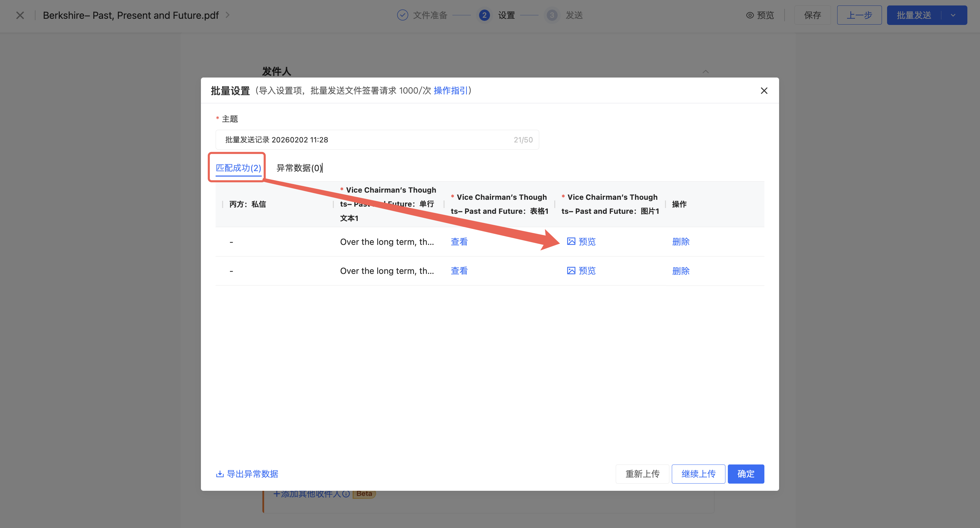
Task: Click info icon beside add other recipients
Action: (x=346, y=494)
